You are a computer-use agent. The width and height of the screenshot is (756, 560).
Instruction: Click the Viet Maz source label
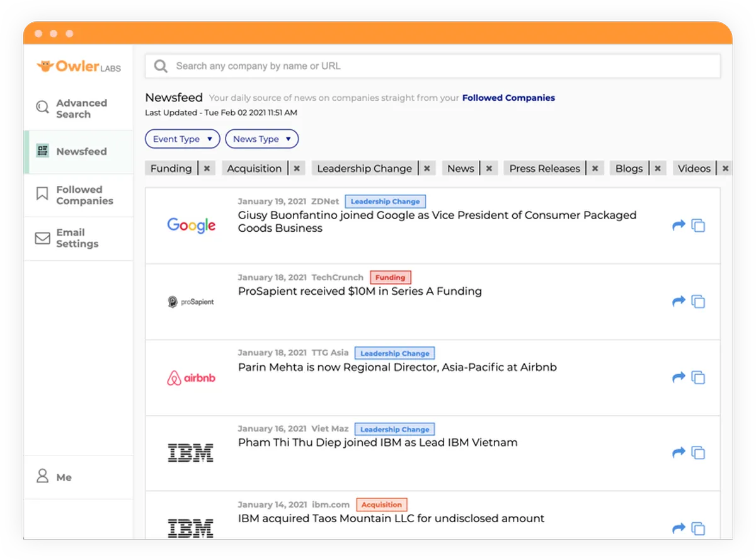coord(330,429)
